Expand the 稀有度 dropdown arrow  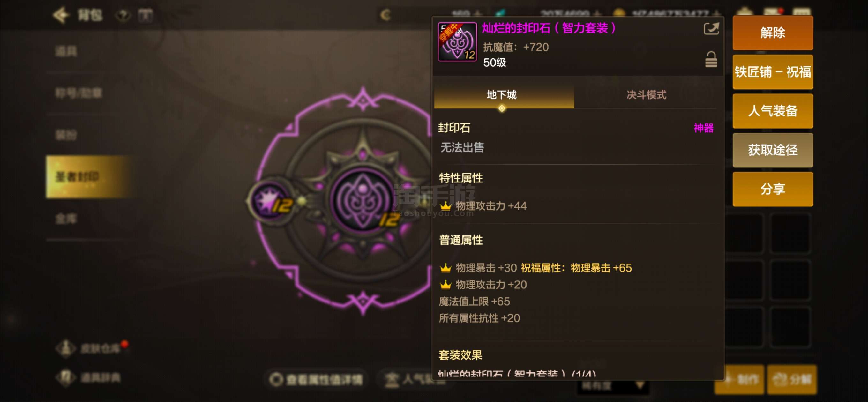(x=640, y=385)
